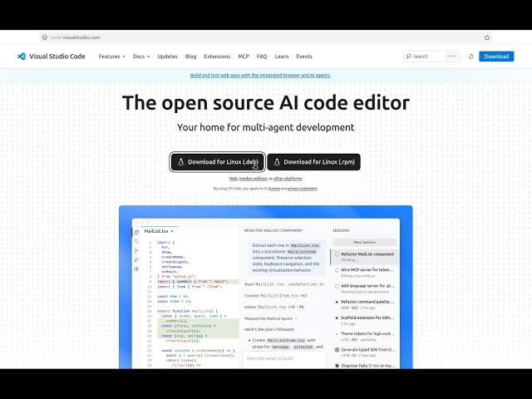The height and width of the screenshot is (399, 532).
Task: Click the status circle beside Refactor MailList component
Action: point(337,254)
